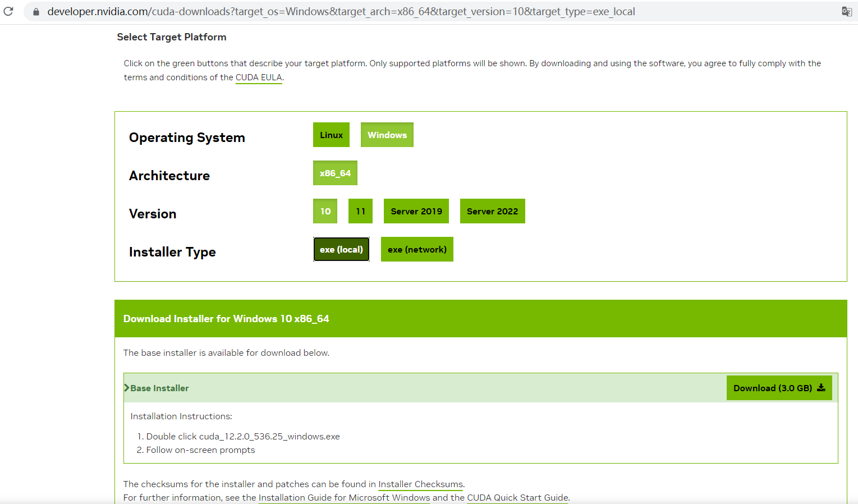
Task: Pick version 10
Action: (x=325, y=211)
